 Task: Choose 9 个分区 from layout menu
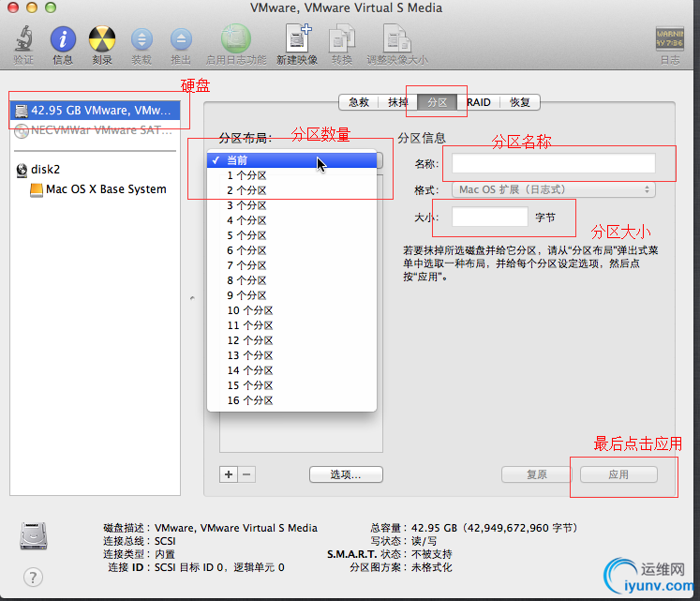[292, 295]
